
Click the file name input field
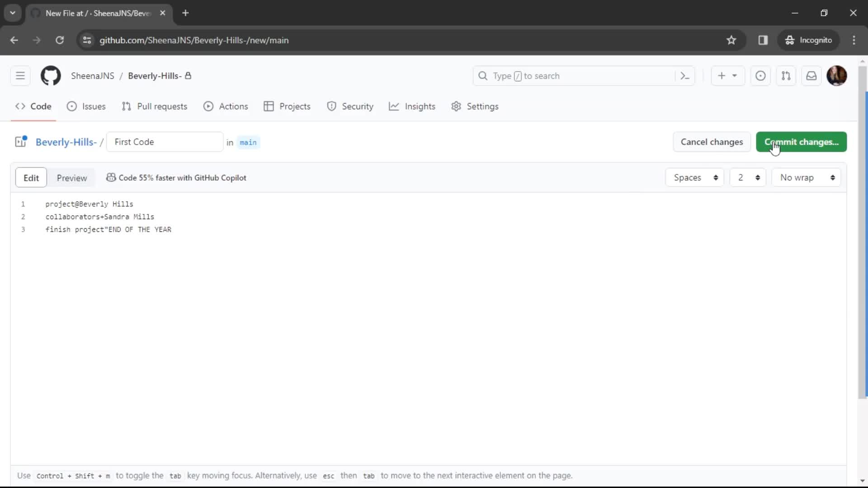(165, 142)
